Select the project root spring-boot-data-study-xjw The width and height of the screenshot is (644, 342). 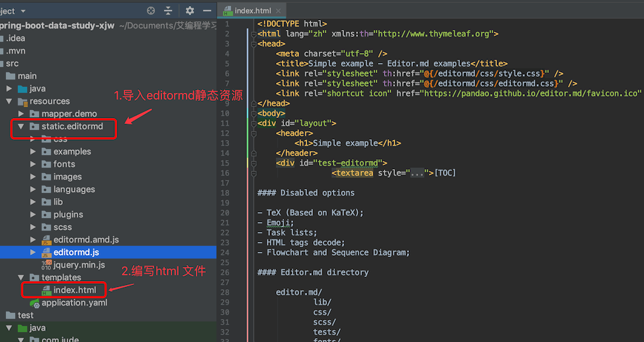click(57, 25)
